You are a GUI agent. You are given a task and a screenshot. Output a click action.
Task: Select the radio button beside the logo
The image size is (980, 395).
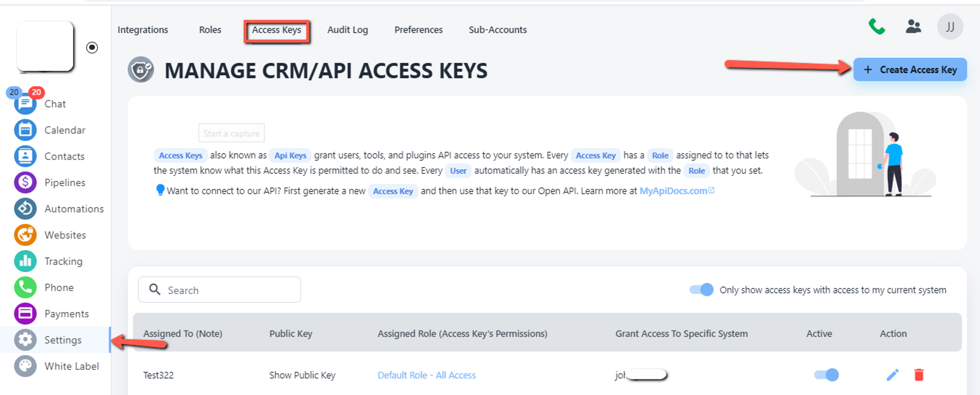click(x=92, y=48)
